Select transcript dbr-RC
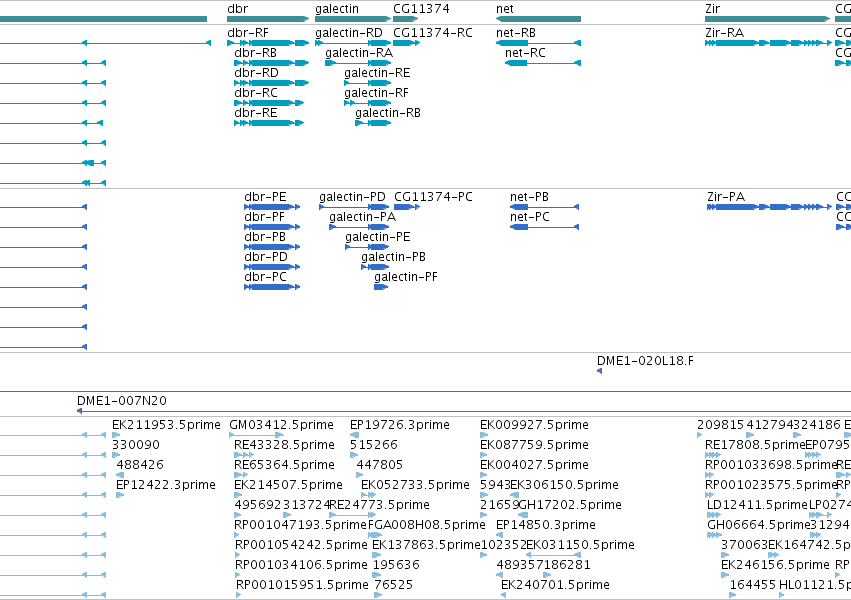This screenshot has height=600, width=851. coord(256,93)
